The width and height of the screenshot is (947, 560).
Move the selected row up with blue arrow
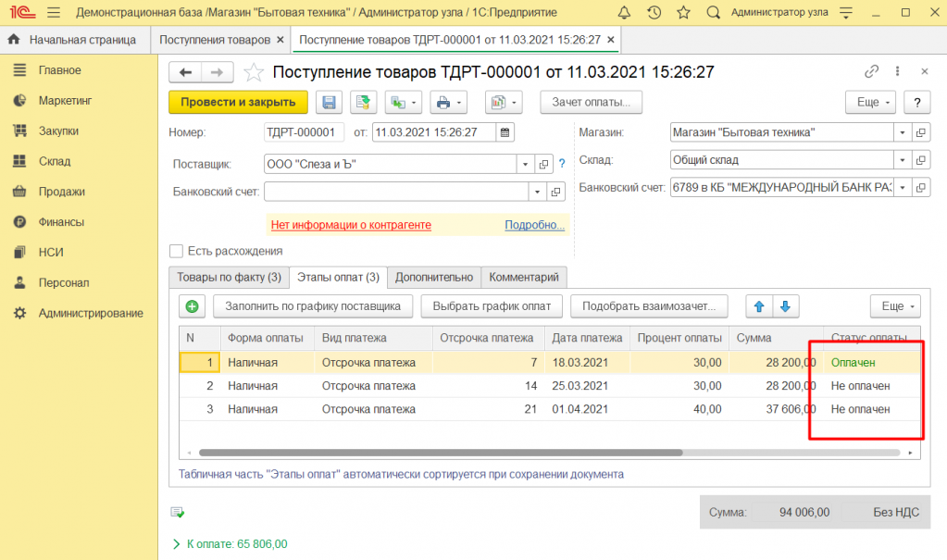click(x=759, y=306)
